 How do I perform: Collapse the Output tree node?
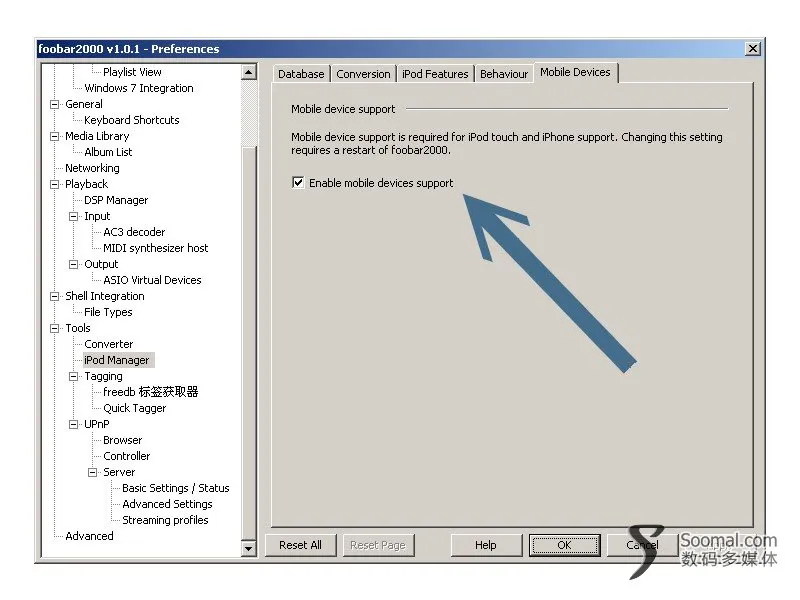(x=73, y=264)
